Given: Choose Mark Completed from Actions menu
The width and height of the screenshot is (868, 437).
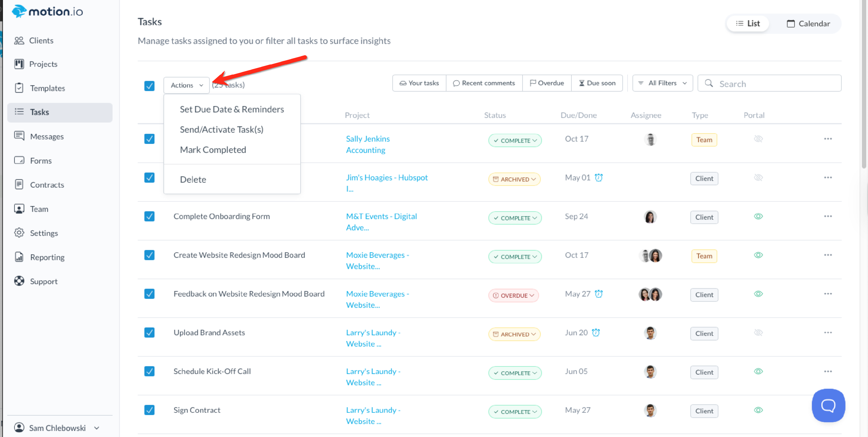Looking at the screenshot, I should (213, 149).
